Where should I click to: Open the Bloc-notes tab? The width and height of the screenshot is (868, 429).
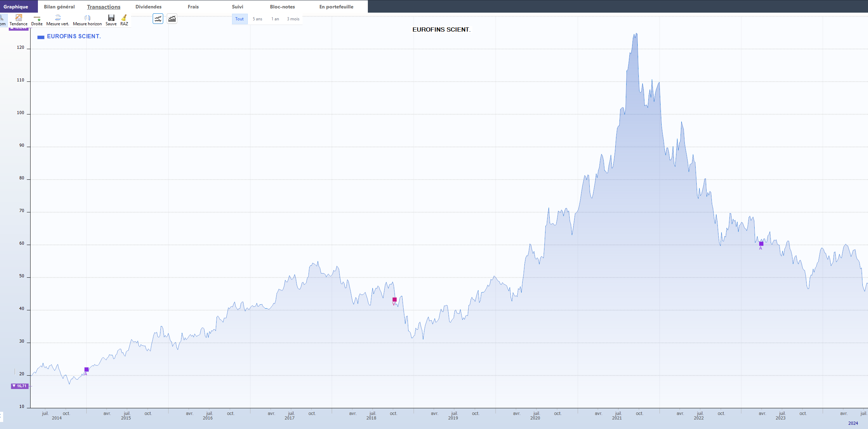[282, 7]
